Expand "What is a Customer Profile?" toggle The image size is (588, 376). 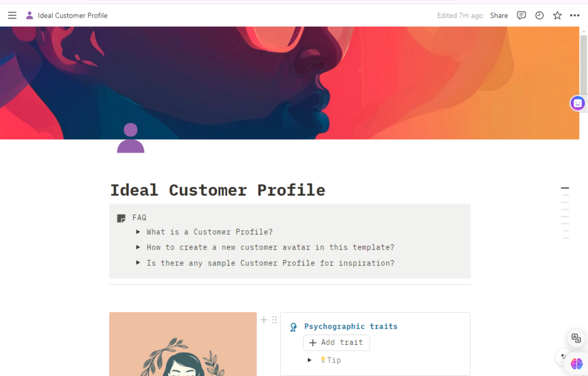(138, 232)
